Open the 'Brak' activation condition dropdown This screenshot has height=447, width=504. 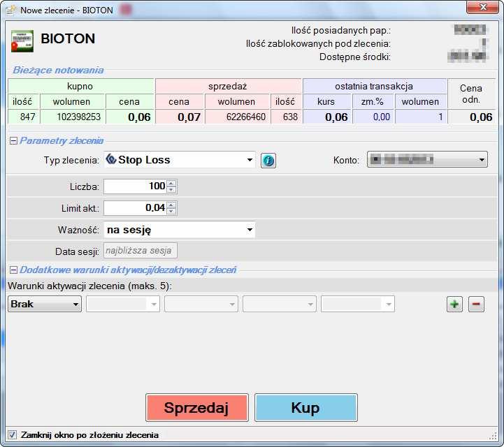[x=44, y=304]
